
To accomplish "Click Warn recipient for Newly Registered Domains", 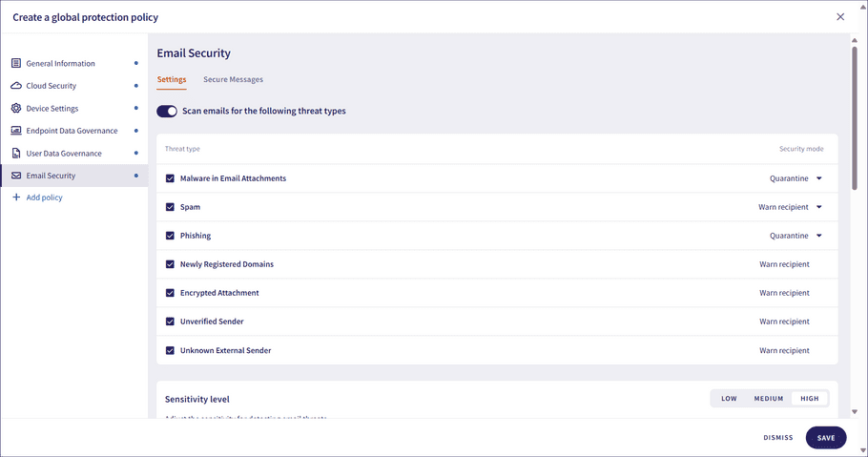I will coord(784,264).
